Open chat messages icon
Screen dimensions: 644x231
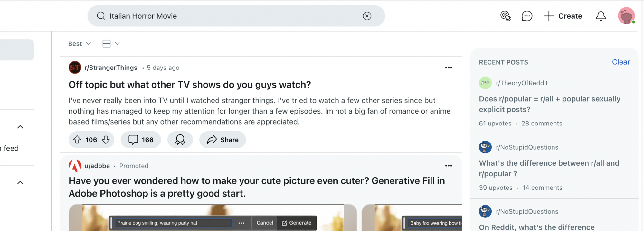click(x=527, y=16)
